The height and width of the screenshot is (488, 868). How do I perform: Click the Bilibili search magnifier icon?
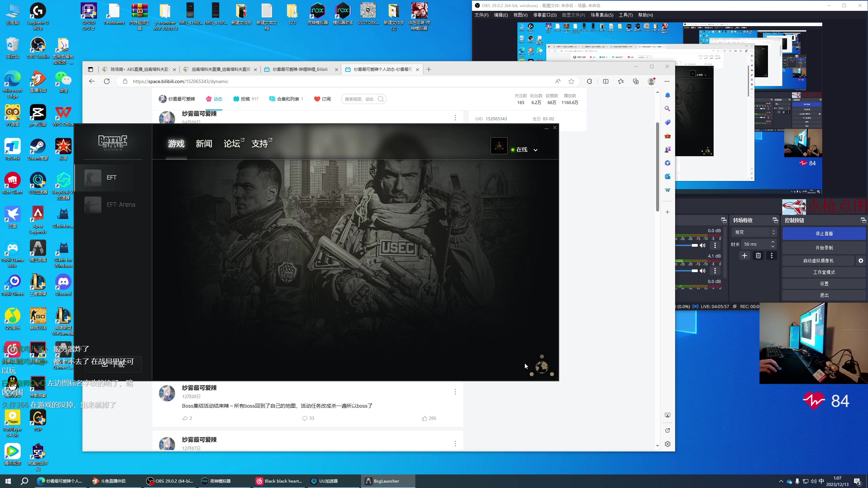coord(381,99)
